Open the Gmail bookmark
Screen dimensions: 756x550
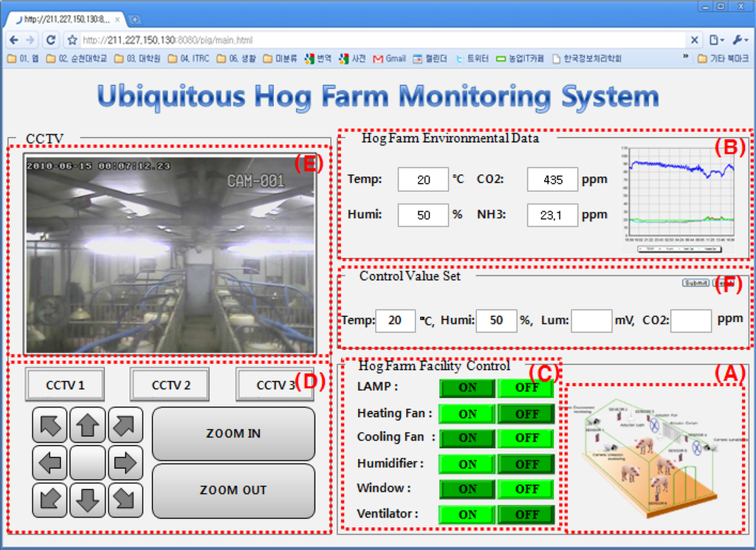point(389,58)
